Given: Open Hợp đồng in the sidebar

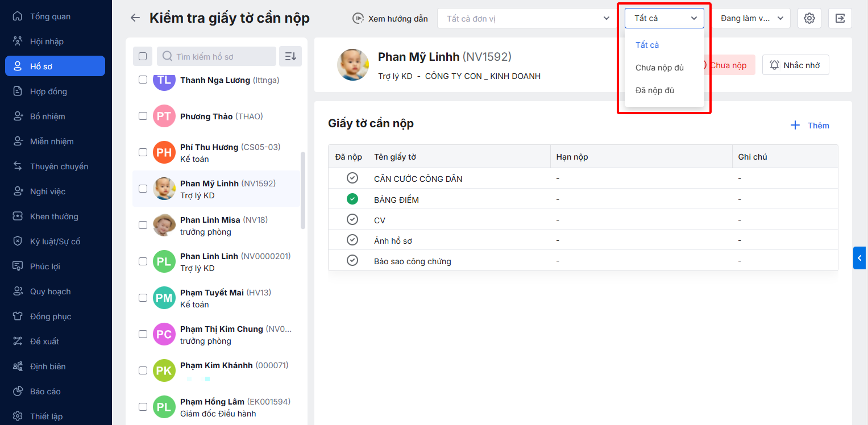Looking at the screenshot, I should point(55,91).
